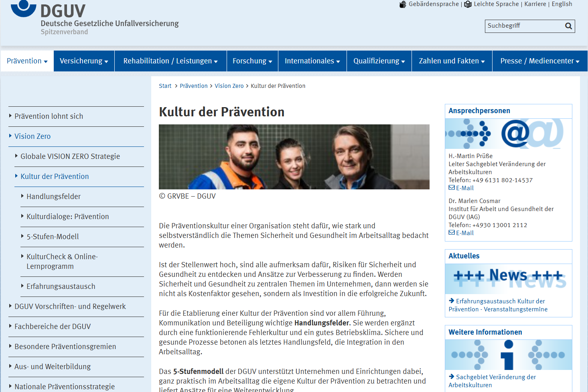Click the @ Ansprechpersonen banner image
Screen dimensions: 588x392
click(x=508, y=134)
